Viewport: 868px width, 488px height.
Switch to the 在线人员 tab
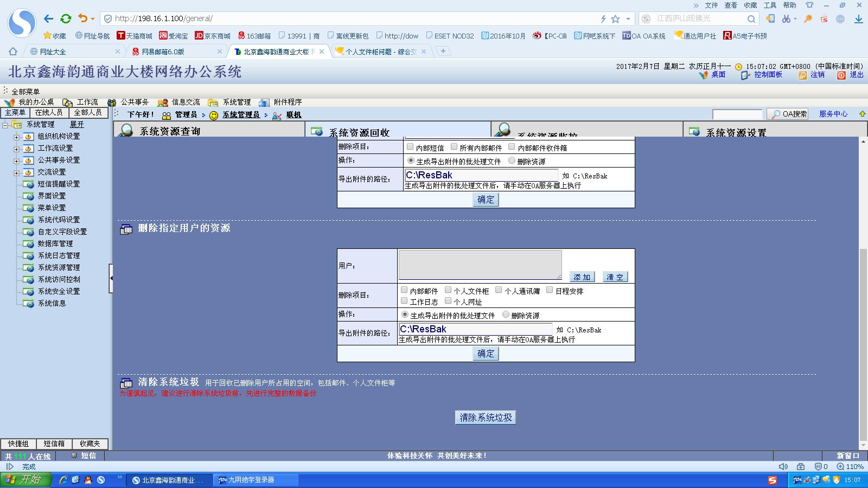tap(49, 112)
